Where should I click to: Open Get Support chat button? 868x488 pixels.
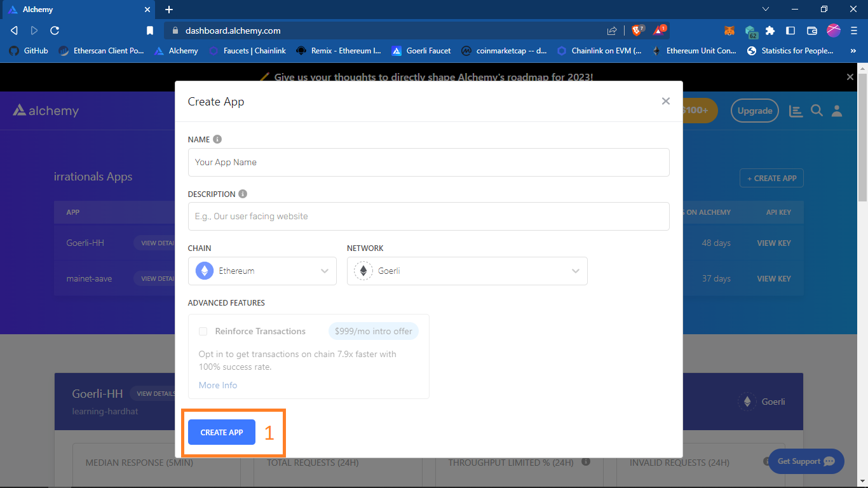click(x=806, y=461)
